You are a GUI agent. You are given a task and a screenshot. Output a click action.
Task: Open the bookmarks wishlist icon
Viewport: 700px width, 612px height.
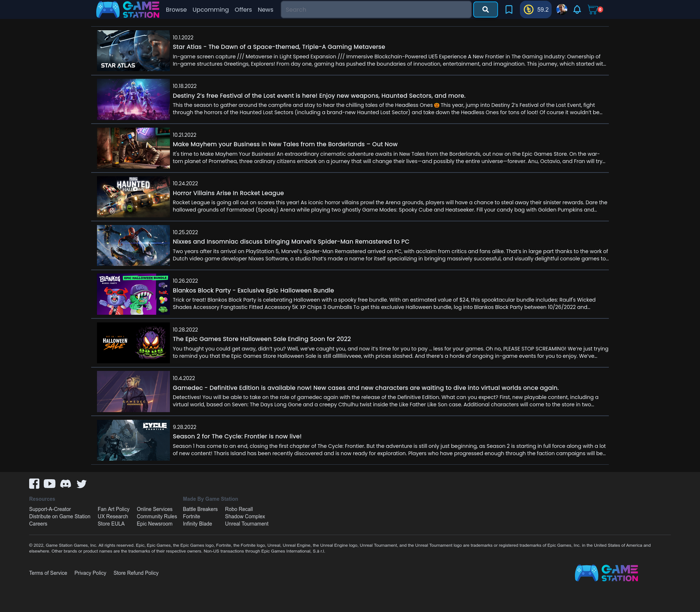pos(509,9)
